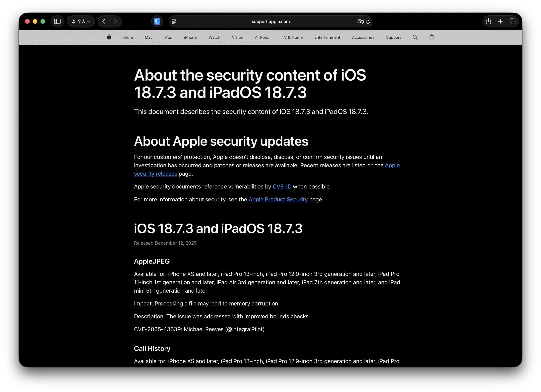Viewport: 541px width, 392px height.
Task: Click the translate page icon
Action: tap(360, 22)
